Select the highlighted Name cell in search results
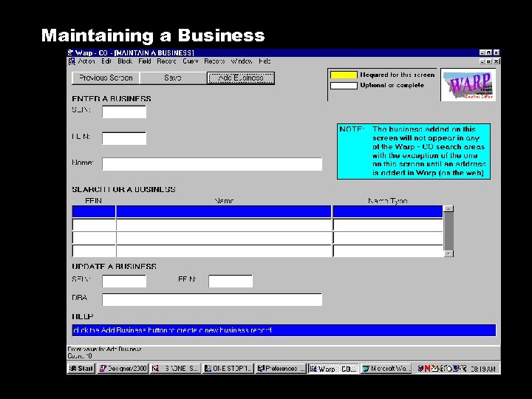532x399 pixels. click(224, 212)
